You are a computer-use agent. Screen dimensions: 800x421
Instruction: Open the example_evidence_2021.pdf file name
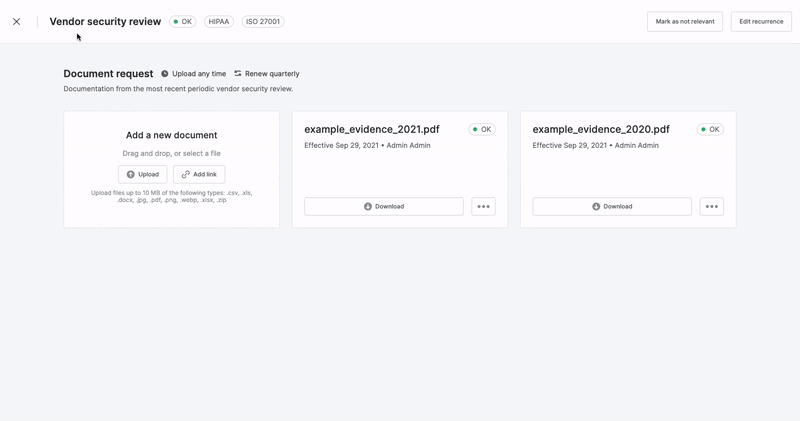coord(372,130)
